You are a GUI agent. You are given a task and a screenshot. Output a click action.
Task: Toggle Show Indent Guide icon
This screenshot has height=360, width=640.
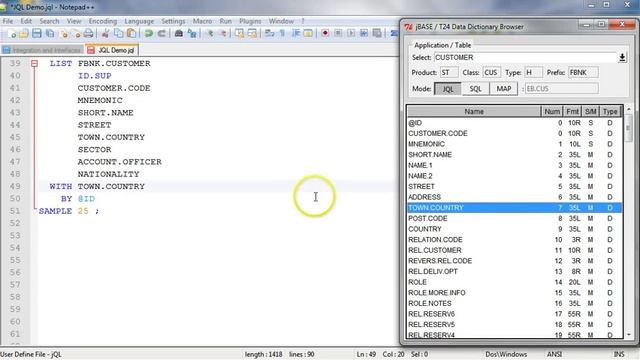(x=296, y=33)
